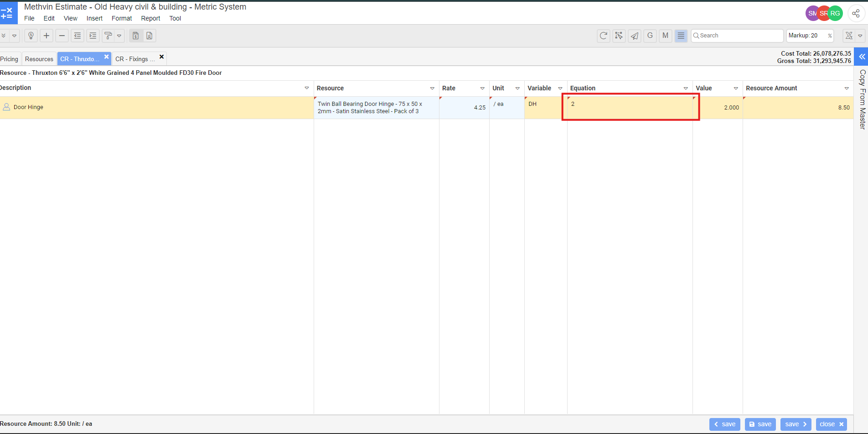Toggle the M button in toolbar
Viewport: 868px width, 434px height.
pyautogui.click(x=665, y=36)
